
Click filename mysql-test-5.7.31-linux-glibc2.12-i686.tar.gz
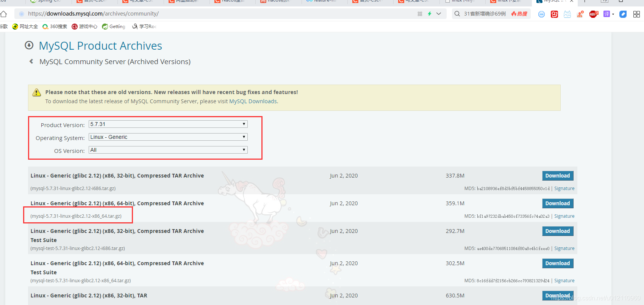click(78, 248)
